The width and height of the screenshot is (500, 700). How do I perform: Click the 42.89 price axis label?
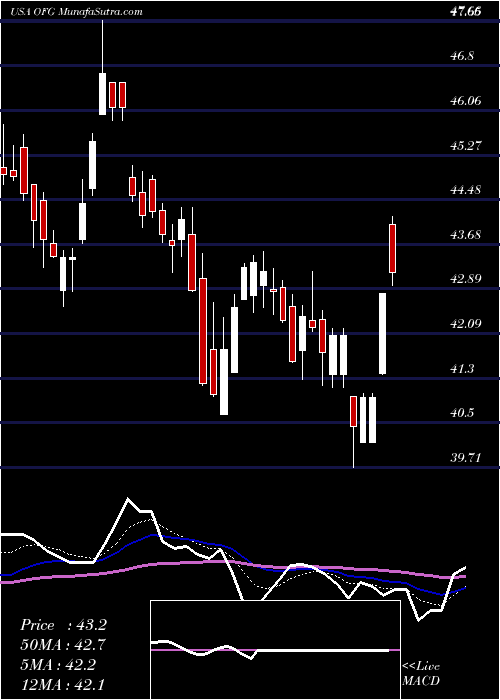465,279
